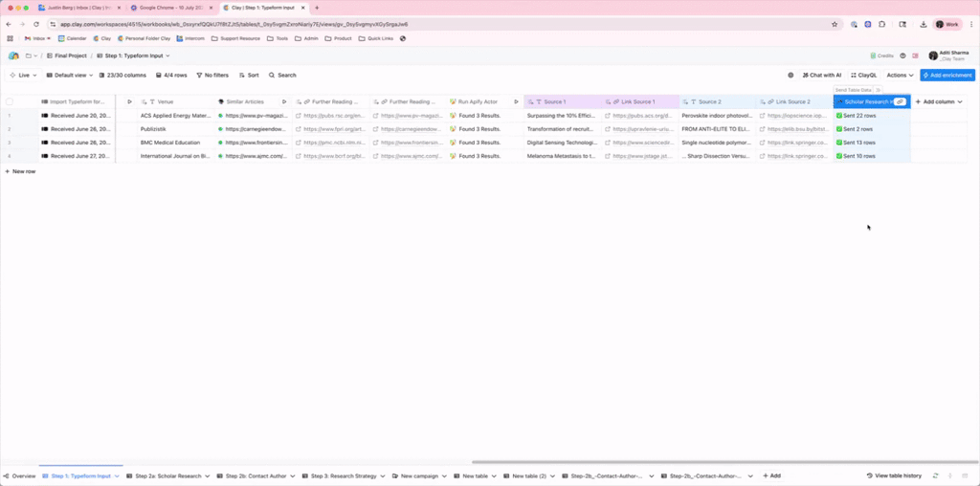Open the Clay home logo icon

[x=13, y=55]
